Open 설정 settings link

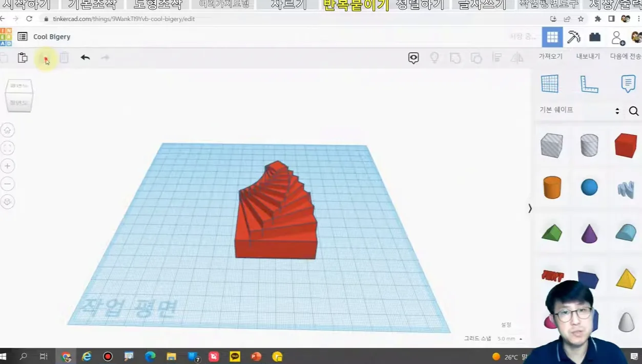[x=506, y=325]
